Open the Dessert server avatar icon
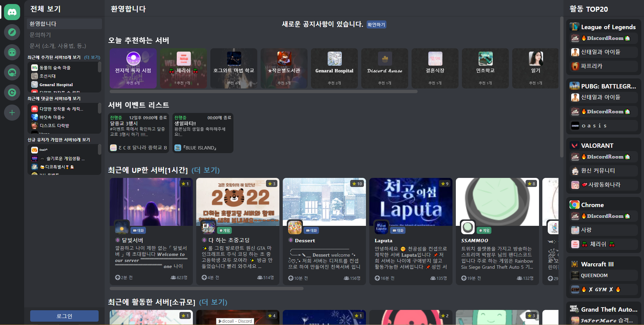 (295, 227)
